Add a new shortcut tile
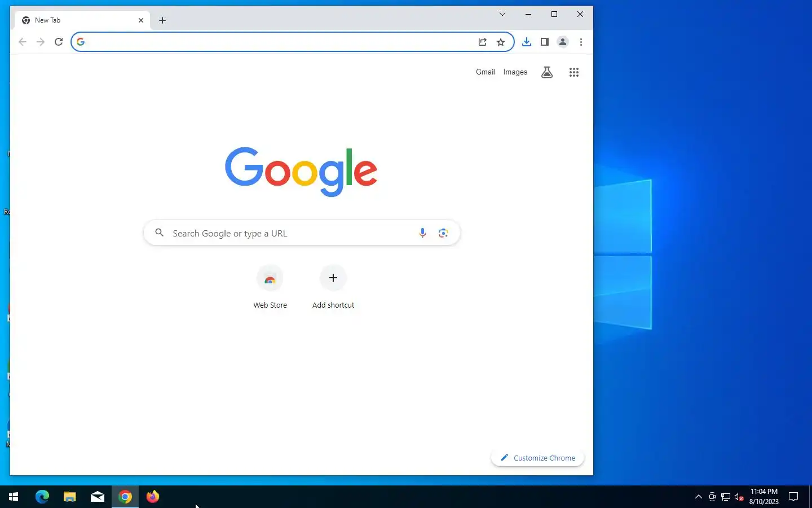Image resolution: width=812 pixels, height=508 pixels. pos(333,287)
